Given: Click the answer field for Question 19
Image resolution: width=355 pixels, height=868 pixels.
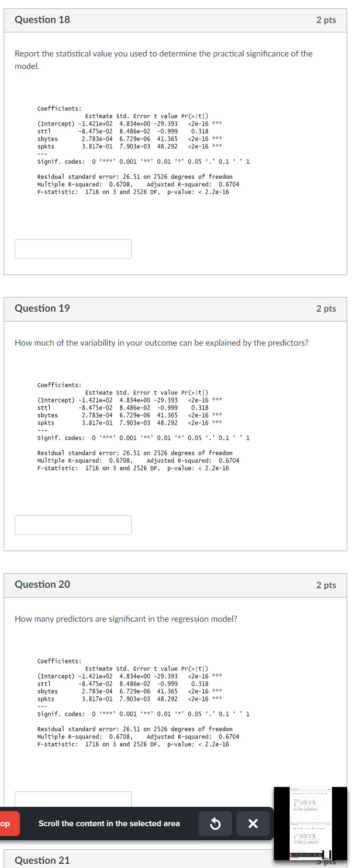Looking at the screenshot, I should pyautogui.click(x=73, y=524).
